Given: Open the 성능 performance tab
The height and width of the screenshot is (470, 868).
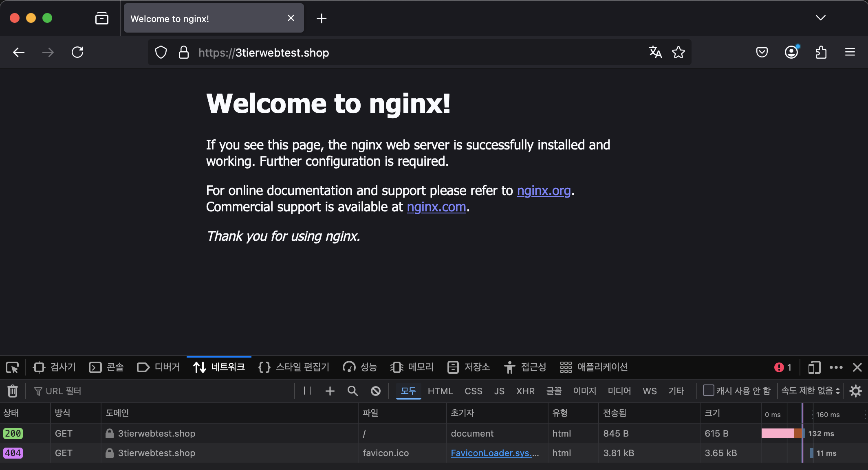Looking at the screenshot, I should [360, 367].
